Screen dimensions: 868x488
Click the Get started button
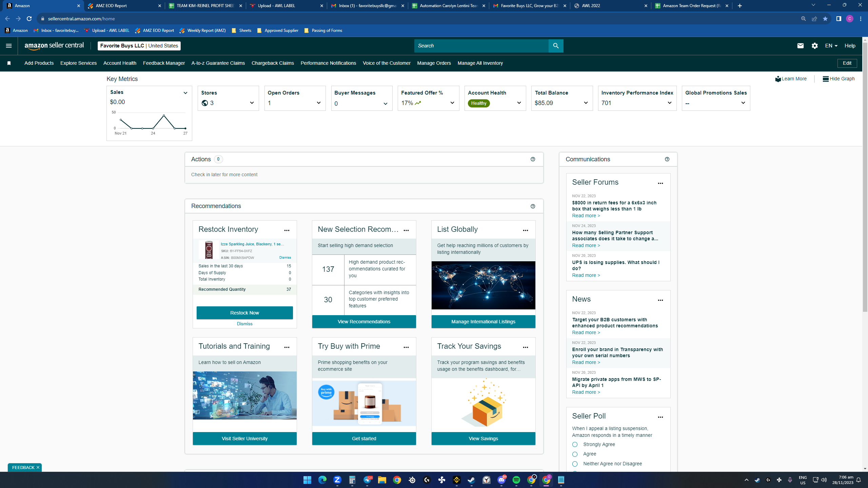[364, 439]
